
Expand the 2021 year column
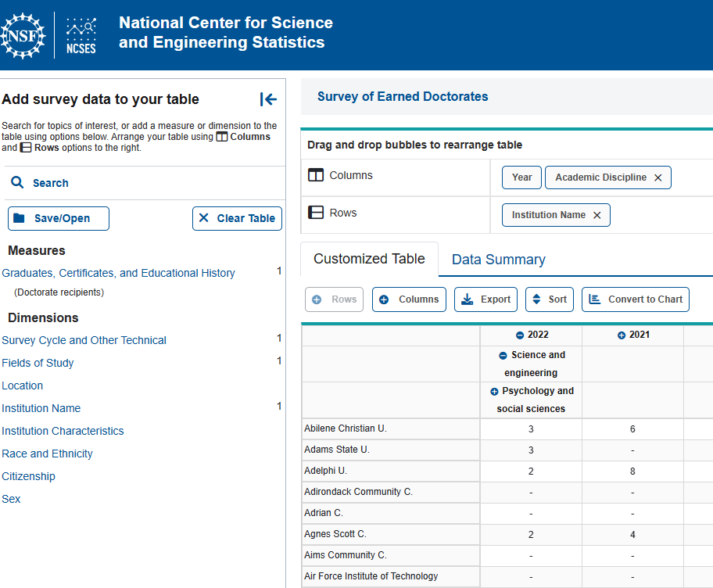622,335
